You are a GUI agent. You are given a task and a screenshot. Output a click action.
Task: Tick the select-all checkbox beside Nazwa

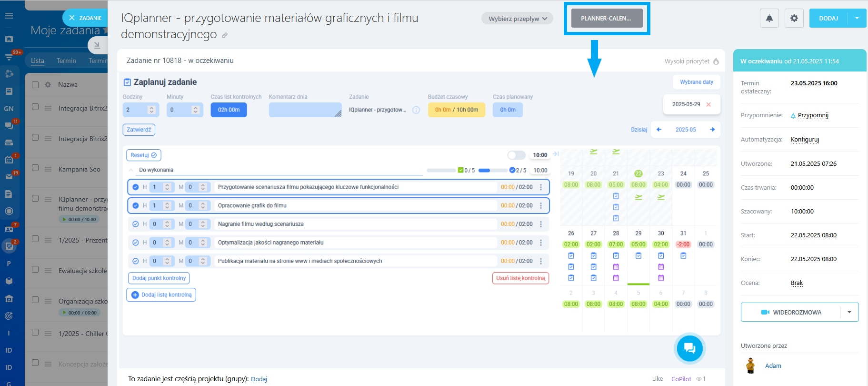[35, 84]
